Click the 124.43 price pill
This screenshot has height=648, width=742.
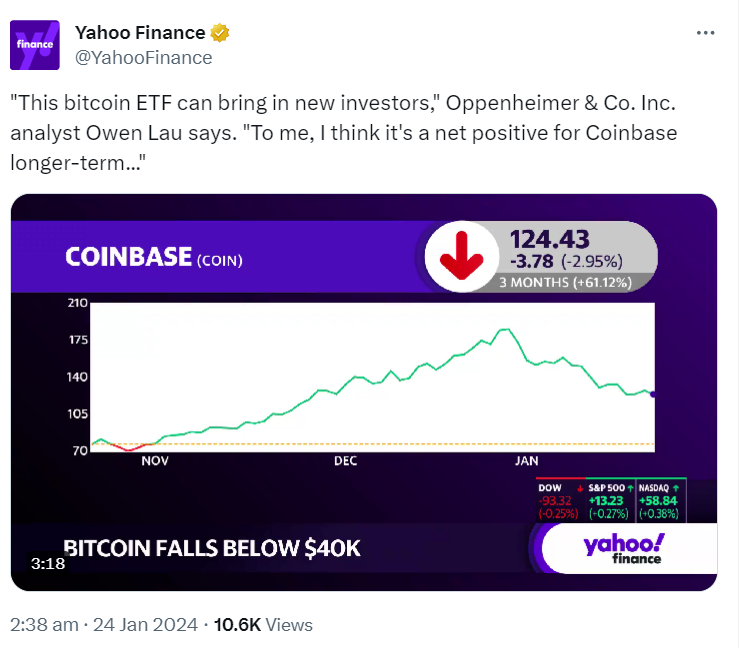[540, 257]
